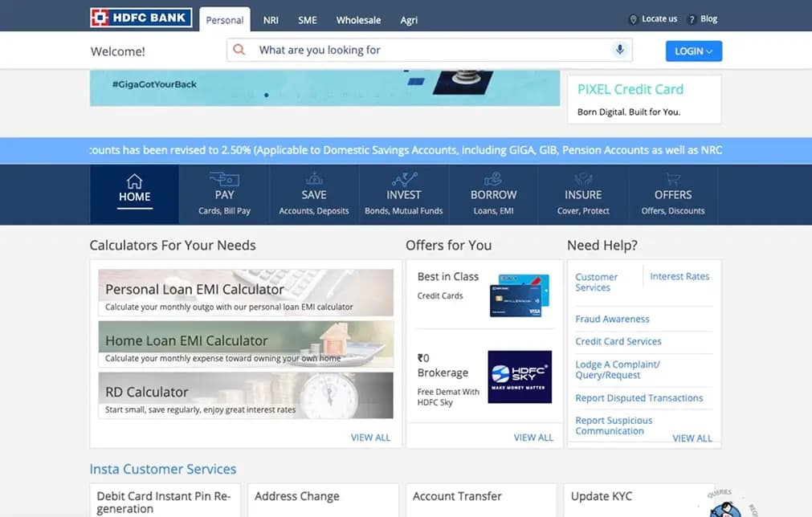812x517 pixels.
Task: Open the Pay cards and bill pay icon
Action: pyautogui.click(x=224, y=179)
